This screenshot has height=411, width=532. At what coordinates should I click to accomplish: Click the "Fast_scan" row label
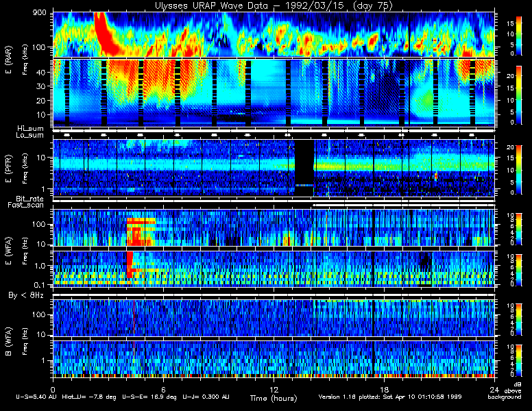pyautogui.click(x=26, y=205)
